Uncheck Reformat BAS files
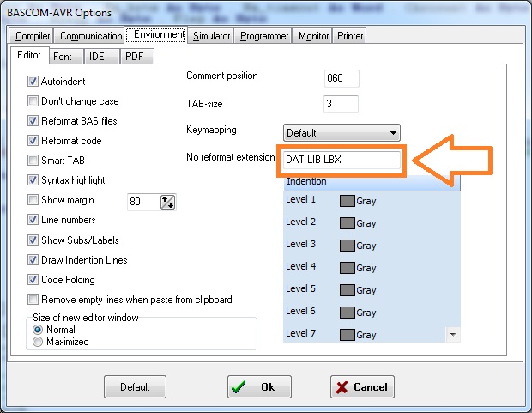This screenshot has height=413, width=532. 33,120
